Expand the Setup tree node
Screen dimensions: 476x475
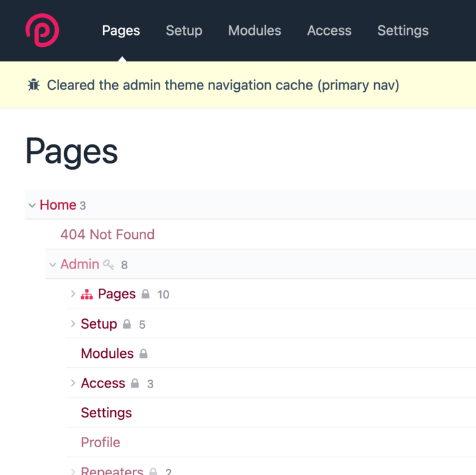click(73, 324)
